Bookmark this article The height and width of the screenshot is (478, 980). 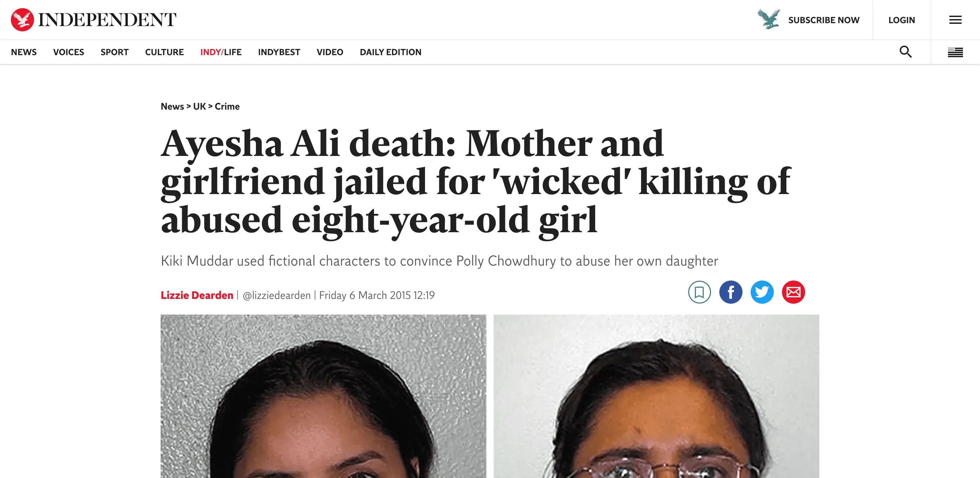[699, 292]
